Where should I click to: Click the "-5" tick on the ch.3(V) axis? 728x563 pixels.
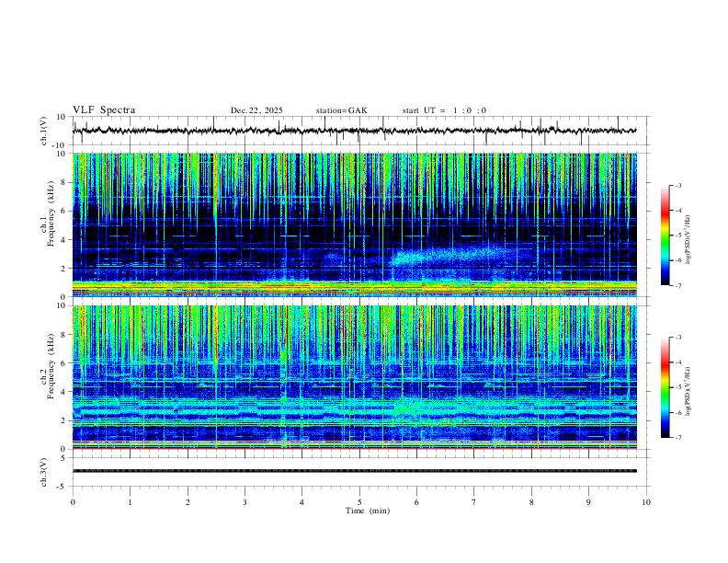pyautogui.click(x=63, y=487)
